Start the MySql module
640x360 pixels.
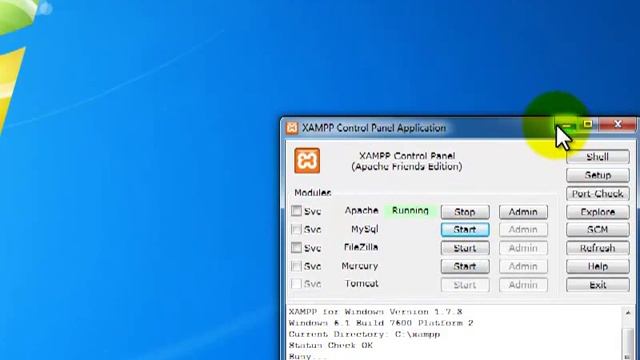[465, 229]
